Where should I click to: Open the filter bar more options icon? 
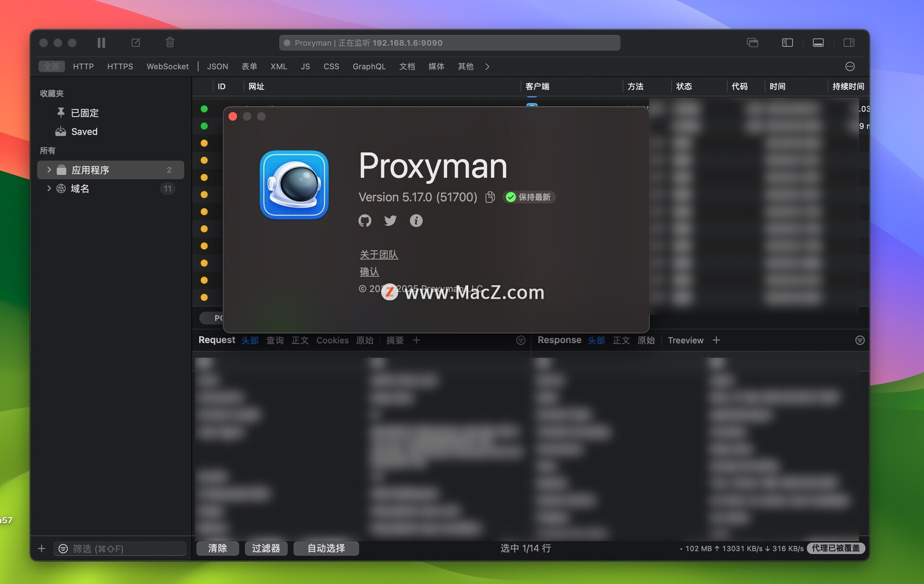(x=850, y=66)
